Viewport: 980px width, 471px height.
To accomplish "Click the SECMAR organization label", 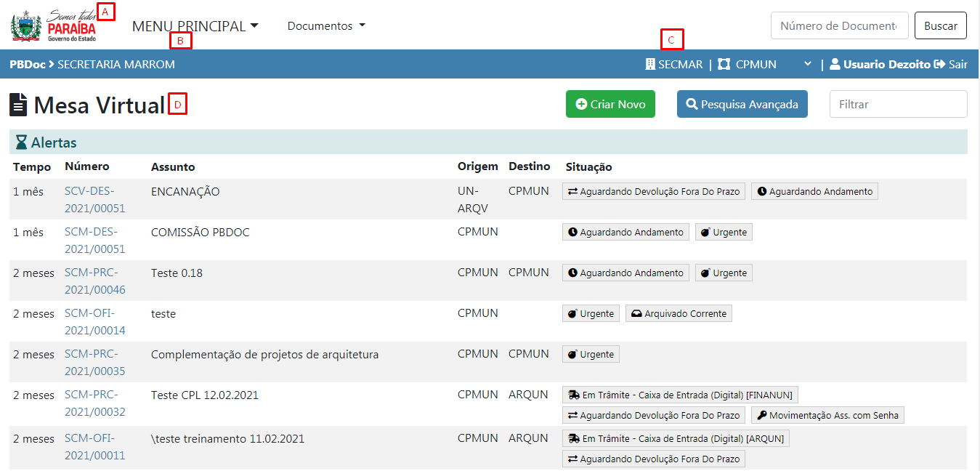I will coord(681,64).
